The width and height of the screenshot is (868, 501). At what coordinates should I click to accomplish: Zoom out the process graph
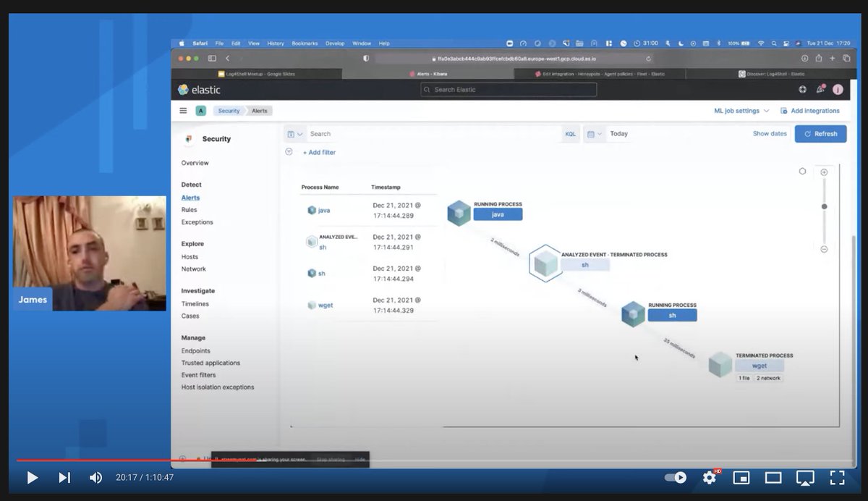[824, 249]
